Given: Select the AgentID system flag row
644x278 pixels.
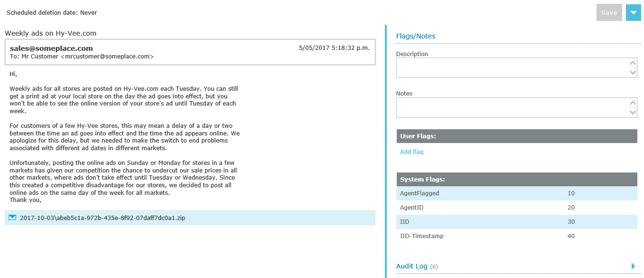Looking at the screenshot, I should (x=517, y=208).
